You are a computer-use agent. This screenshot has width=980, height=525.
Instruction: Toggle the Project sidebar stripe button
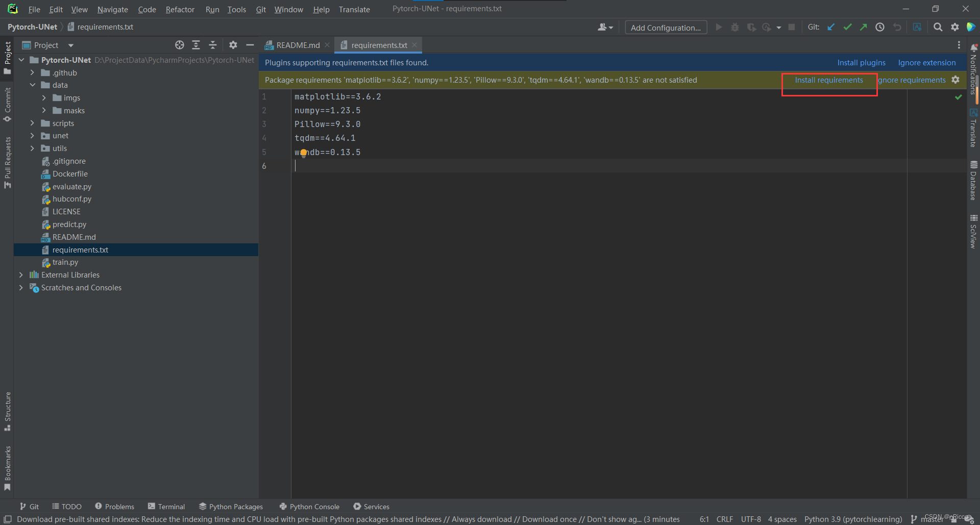coord(7,58)
